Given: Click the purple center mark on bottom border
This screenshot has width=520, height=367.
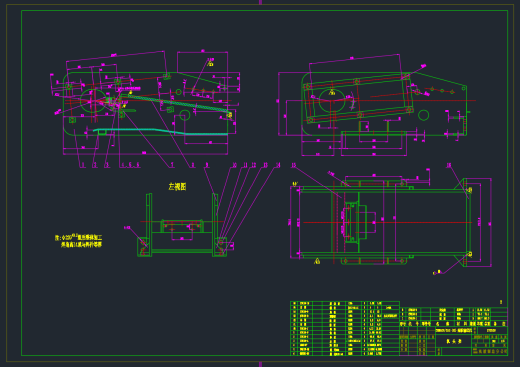Looking at the screenshot, I should pos(260,364).
